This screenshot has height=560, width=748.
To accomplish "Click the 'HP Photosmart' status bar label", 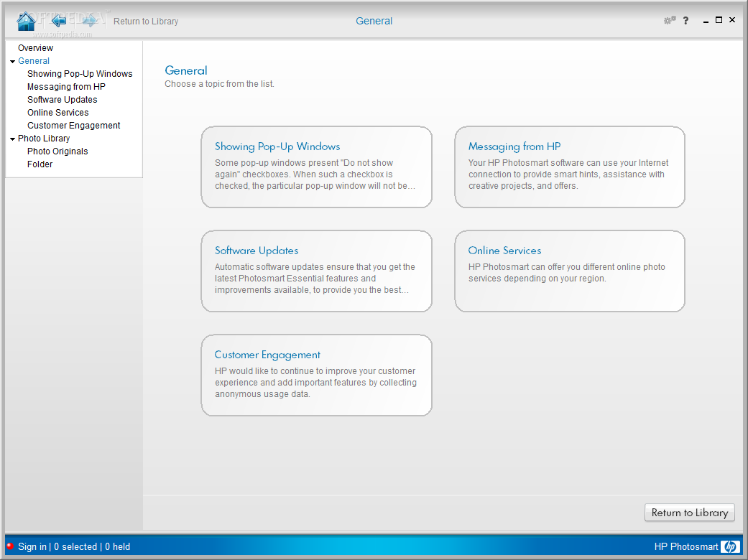I will point(686,546).
